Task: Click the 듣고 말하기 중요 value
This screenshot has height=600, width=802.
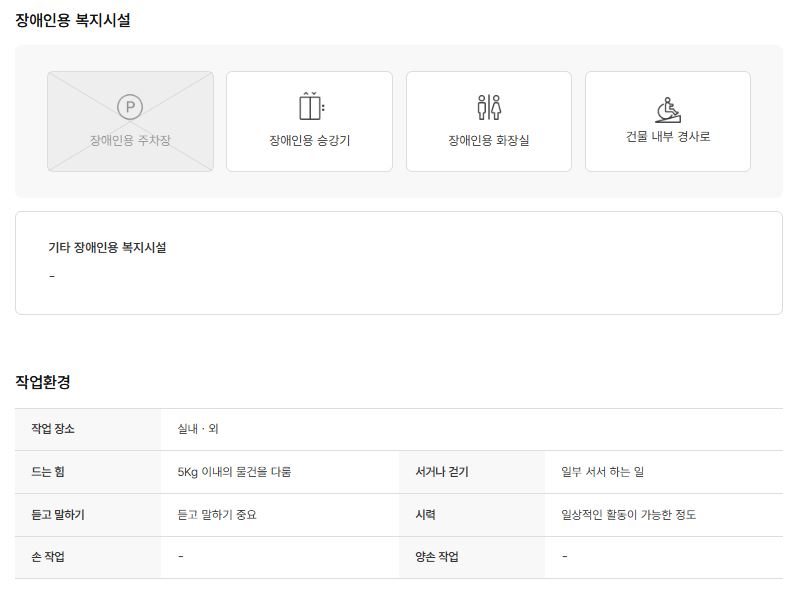Action: 217,515
